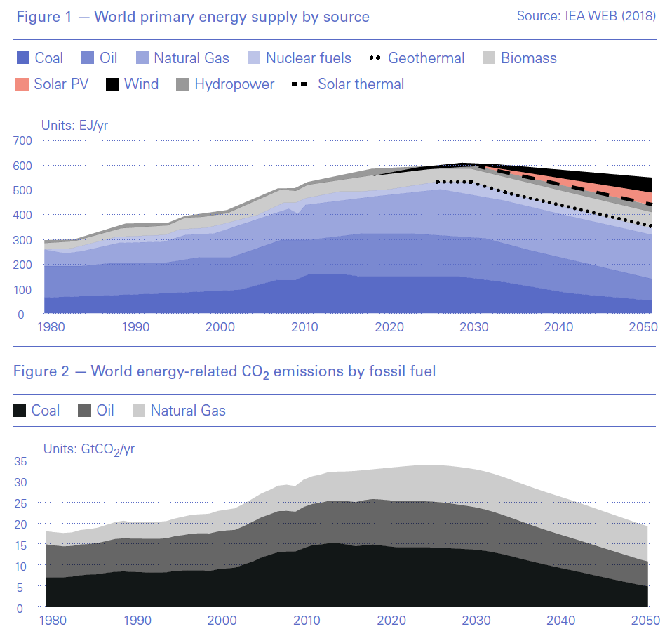Select the dark gray Oil swatch in Figure 2

(84, 411)
